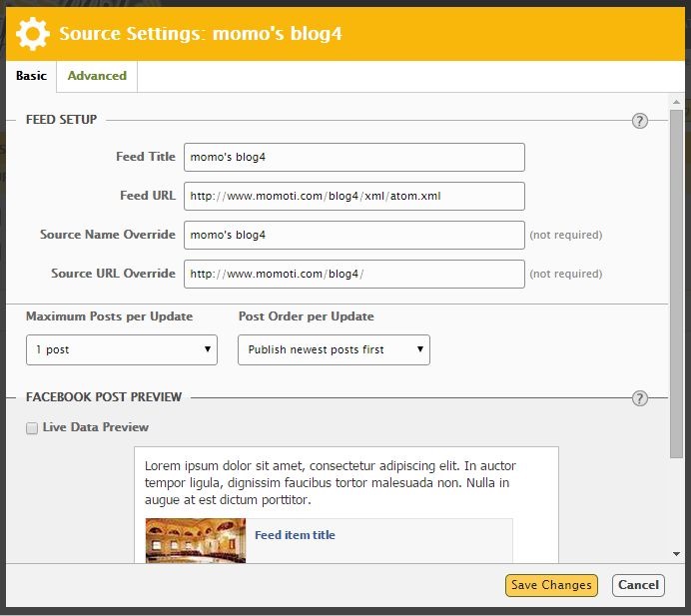Viewport: 691px width, 616px height.
Task: Enable the Live Data Preview checkbox
Action: click(32, 428)
